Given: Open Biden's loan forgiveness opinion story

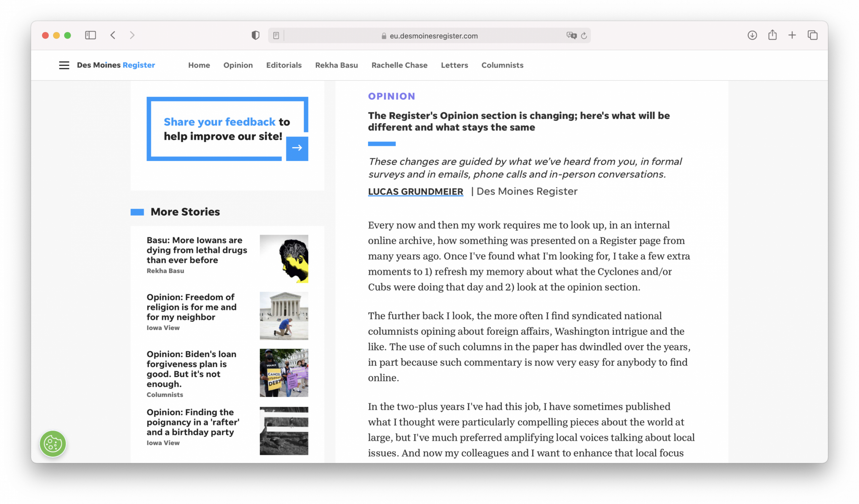Looking at the screenshot, I should click(192, 369).
